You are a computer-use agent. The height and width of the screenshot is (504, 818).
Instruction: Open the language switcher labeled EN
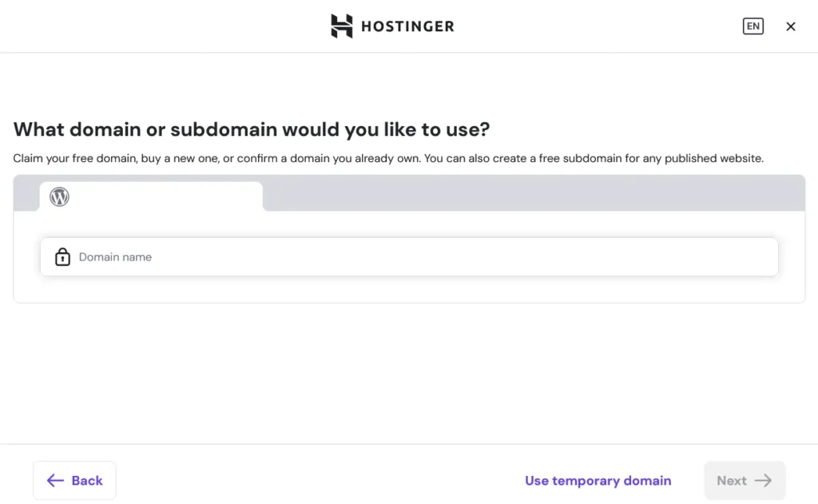pos(752,26)
